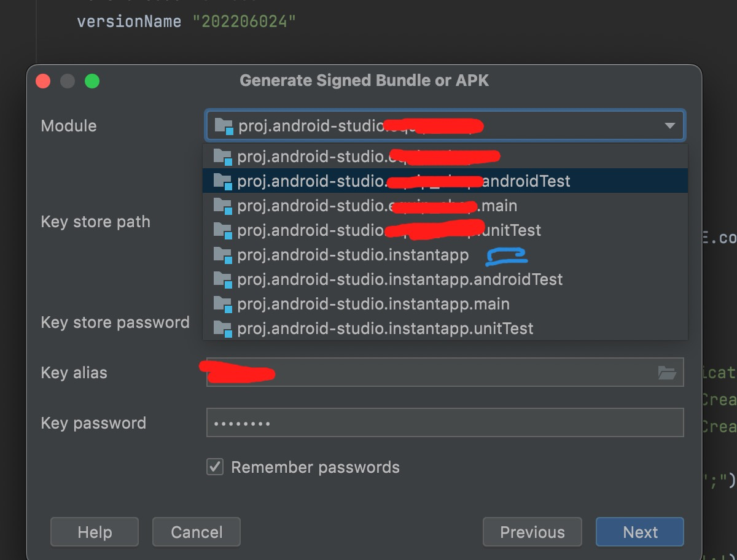
Task: Close the dialog with the red button
Action: click(x=43, y=81)
